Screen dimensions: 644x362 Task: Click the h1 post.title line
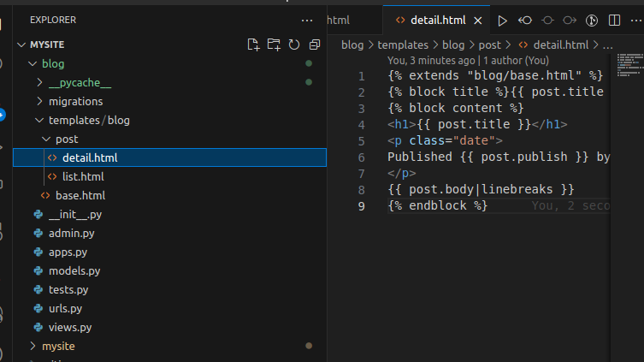pos(477,124)
